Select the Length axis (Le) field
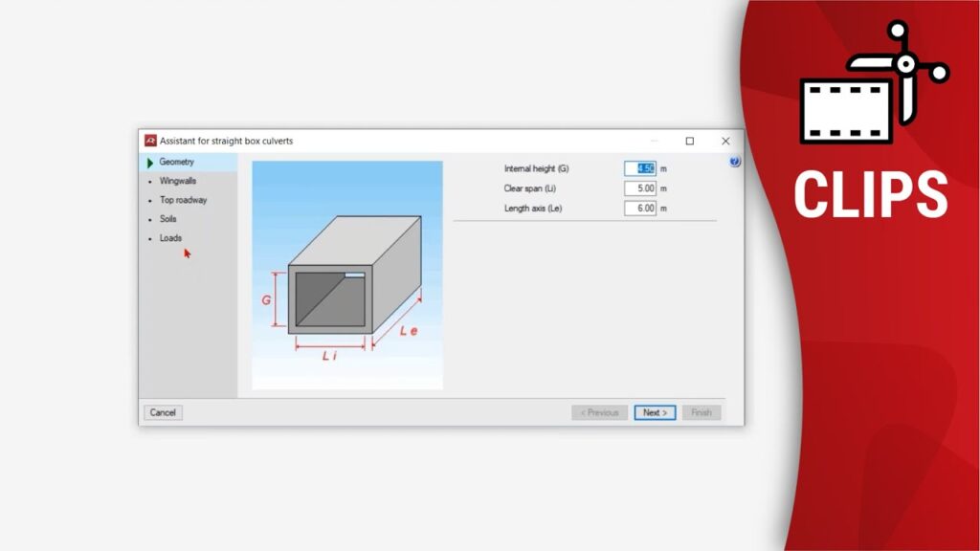Image resolution: width=980 pixels, height=551 pixels. (640, 208)
